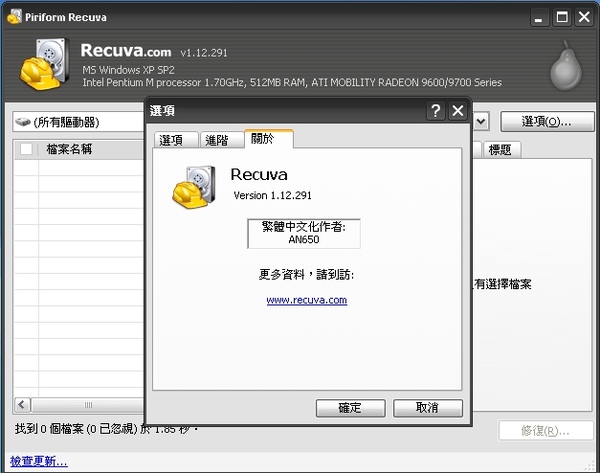Maximize the Piriform Recuva window
Image resolution: width=600 pixels, height=473 pixels.
click(x=562, y=17)
